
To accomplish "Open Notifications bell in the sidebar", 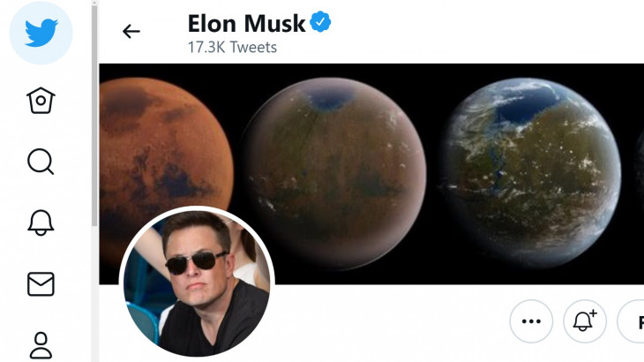I will (41, 222).
